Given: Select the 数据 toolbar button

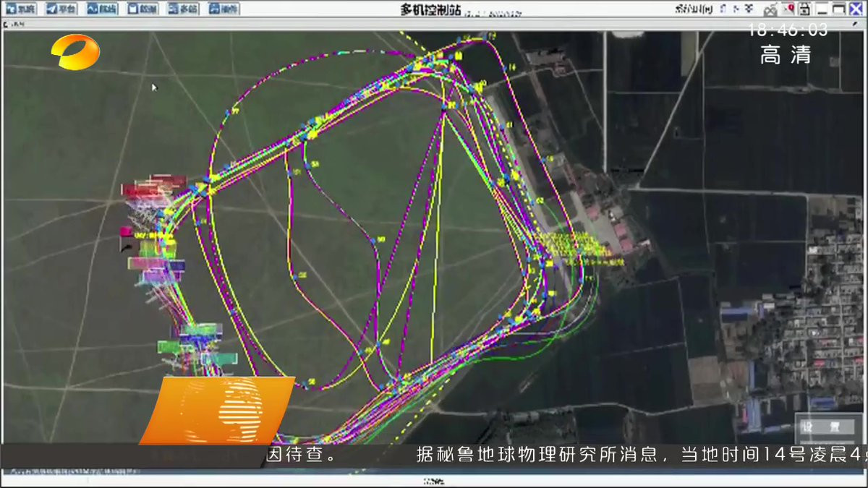Looking at the screenshot, I should 142,9.
